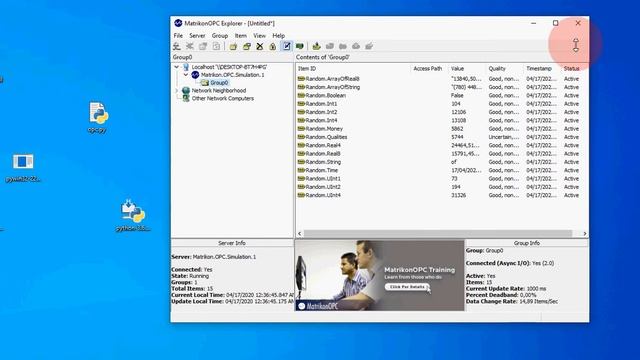The image size is (640, 360).
Task: Click the Add Group folder toolbar icon
Action: click(x=233, y=46)
